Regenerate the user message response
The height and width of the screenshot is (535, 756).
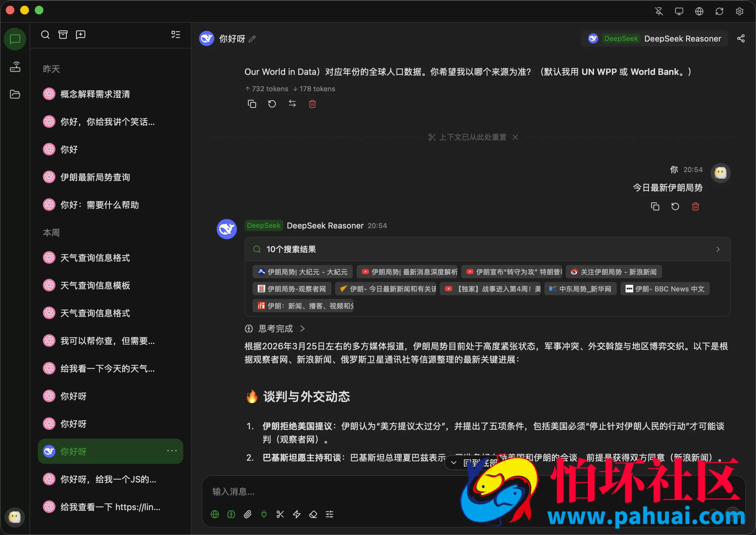pyautogui.click(x=675, y=206)
